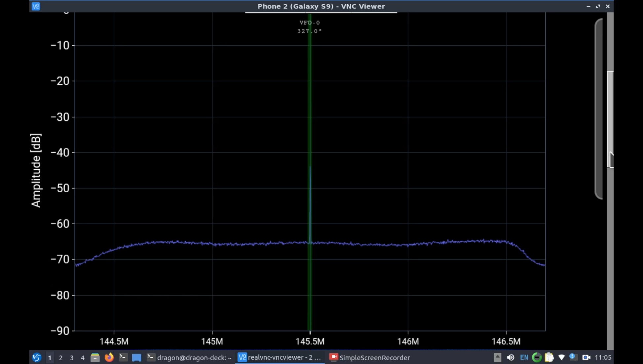Open the file manager launcher icon
This screenshot has width=643, height=364.
click(95, 357)
